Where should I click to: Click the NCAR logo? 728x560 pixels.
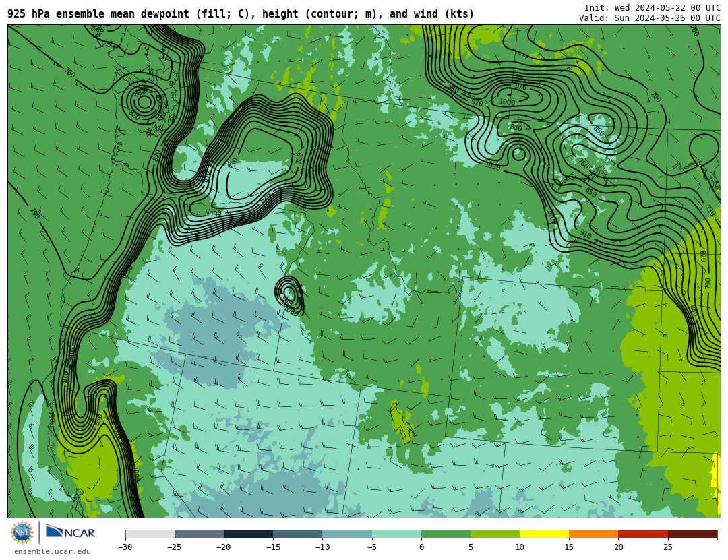(71, 532)
